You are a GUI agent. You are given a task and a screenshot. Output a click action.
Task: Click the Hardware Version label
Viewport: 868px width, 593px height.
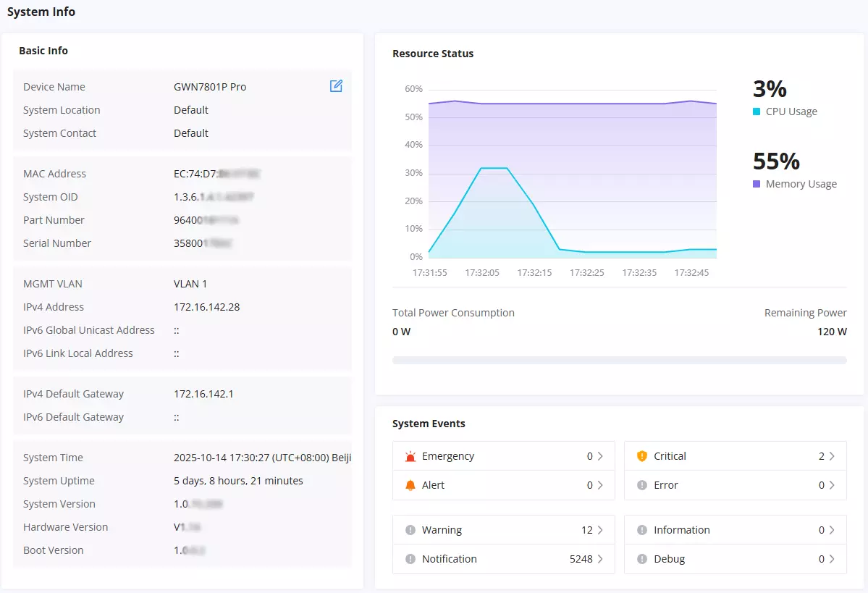65,527
